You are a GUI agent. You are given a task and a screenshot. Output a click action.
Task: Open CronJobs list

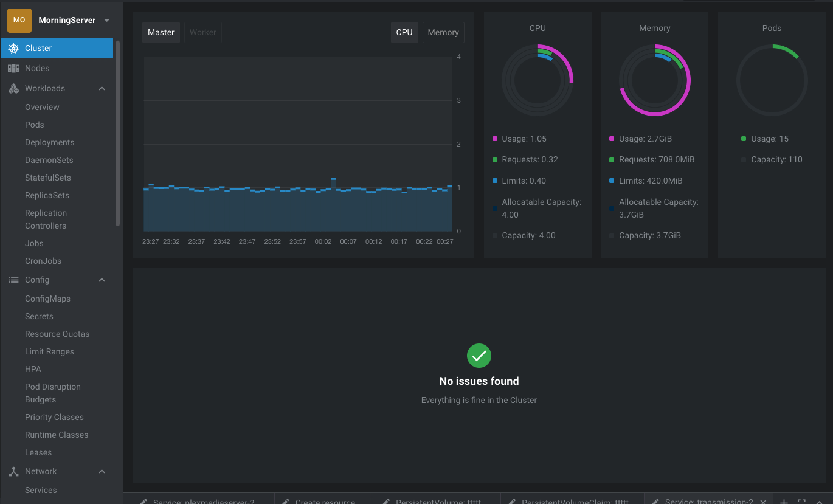pos(43,261)
